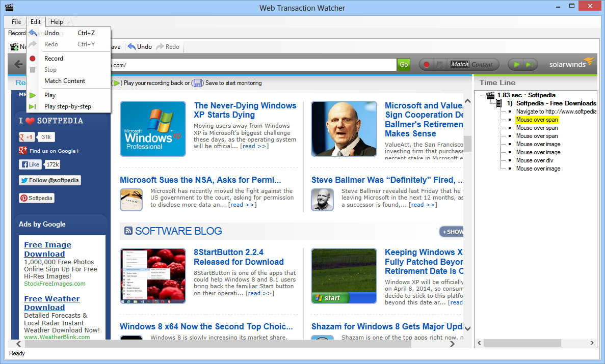Click the Google +1 button
The image size is (605, 364).
27,137
